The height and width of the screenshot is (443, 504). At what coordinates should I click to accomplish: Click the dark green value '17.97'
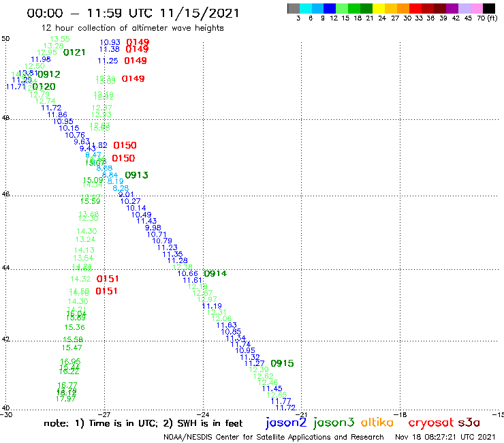pos(66,399)
